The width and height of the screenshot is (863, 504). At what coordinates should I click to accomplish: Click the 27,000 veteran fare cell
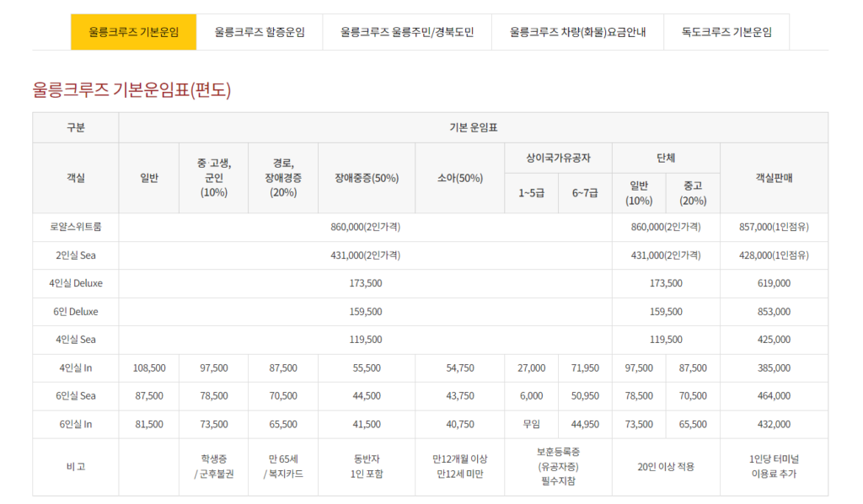tap(531, 368)
